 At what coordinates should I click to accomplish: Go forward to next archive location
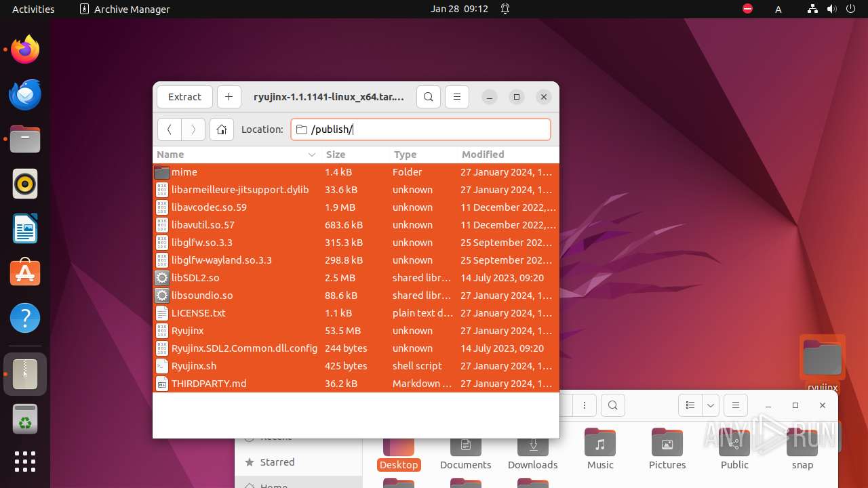[x=193, y=129]
